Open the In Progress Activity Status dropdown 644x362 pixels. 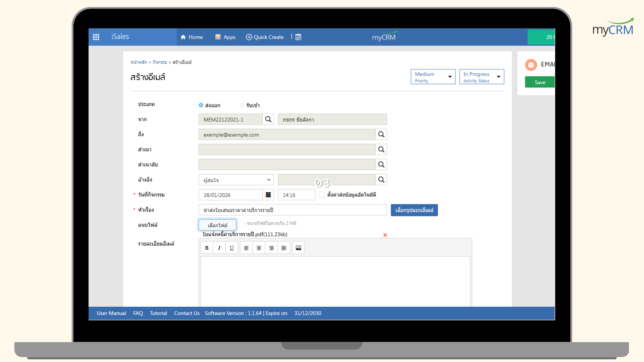481,77
